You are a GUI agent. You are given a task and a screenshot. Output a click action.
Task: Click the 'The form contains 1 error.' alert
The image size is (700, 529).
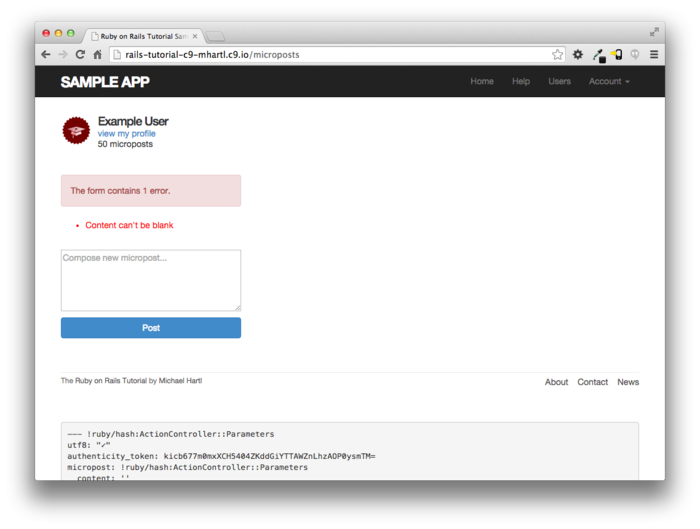[x=151, y=191]
